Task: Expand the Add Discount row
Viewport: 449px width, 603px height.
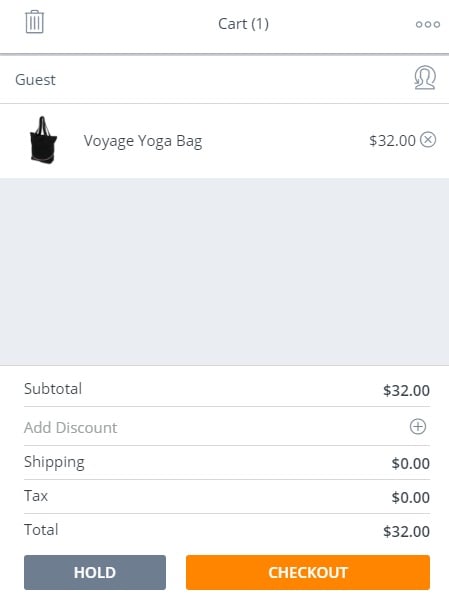Action: click(x=227, y=427)
